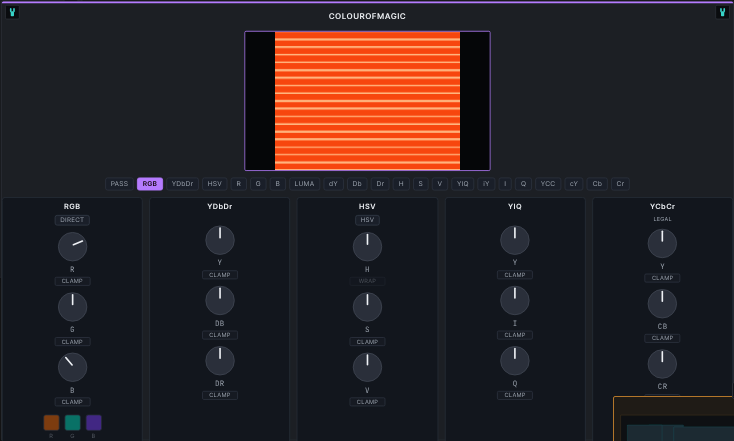The width and height of the screenshot is (734, 441).
Task: Open the HSV selector under HSV panel title
Action: [367, 220]
